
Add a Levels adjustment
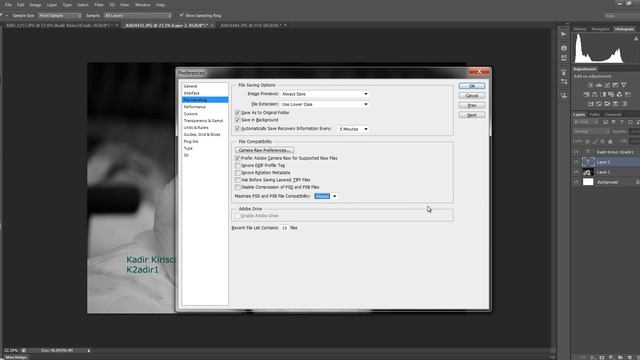click(x=599, y=85)
